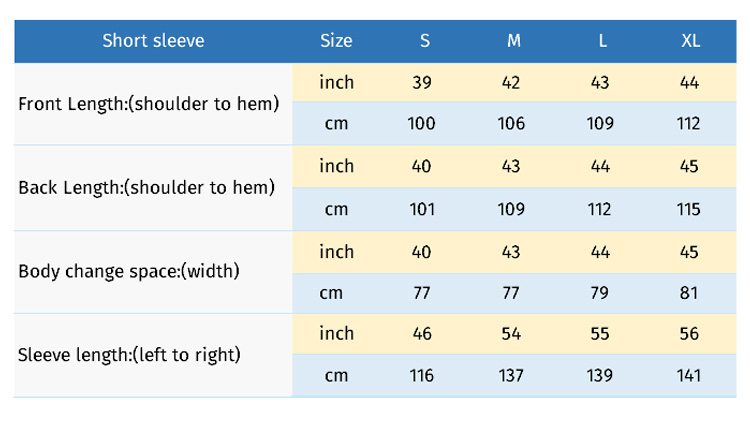Select the Back Length value 115 cm
Image resolution: width=750 pixels, height=423 pixels.
click(x=689, y=209)
